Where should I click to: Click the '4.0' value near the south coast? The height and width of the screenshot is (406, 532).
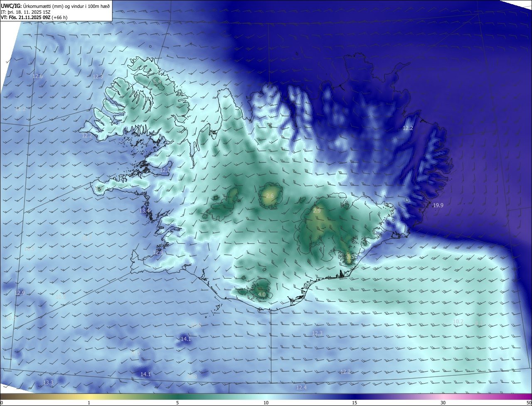262,294
